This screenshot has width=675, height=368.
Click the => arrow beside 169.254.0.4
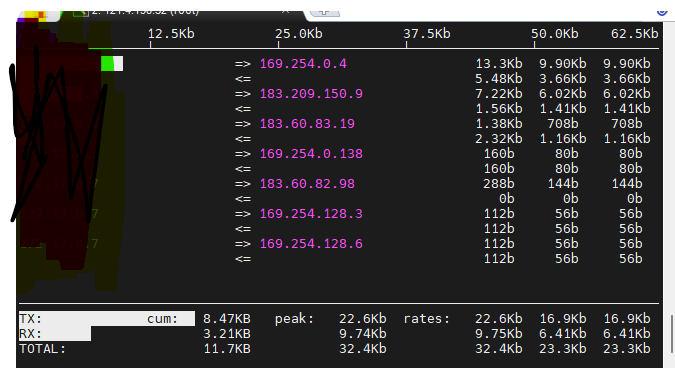[243, 64]
